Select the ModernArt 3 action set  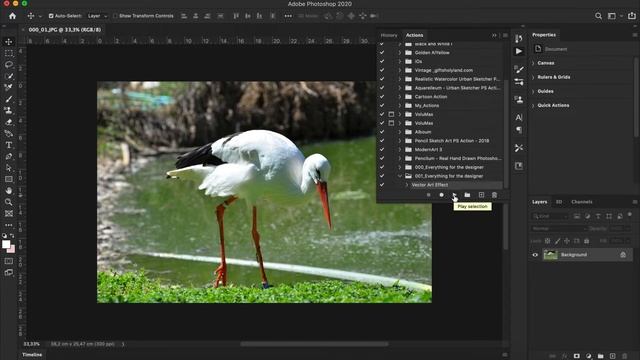coord(428,149)
